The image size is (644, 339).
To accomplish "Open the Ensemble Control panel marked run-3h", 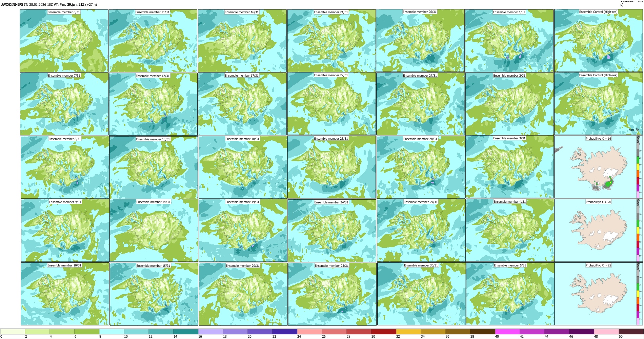I will 599,104.
